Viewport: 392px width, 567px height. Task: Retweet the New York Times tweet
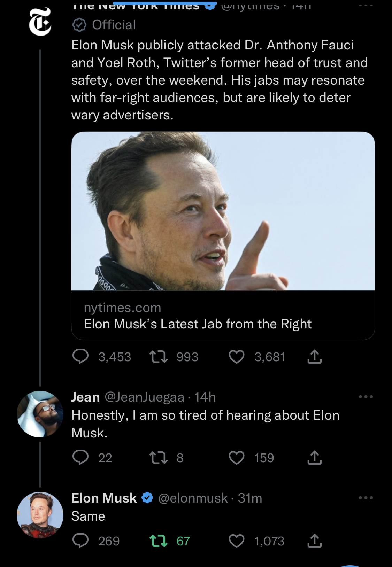pos(159,357)
